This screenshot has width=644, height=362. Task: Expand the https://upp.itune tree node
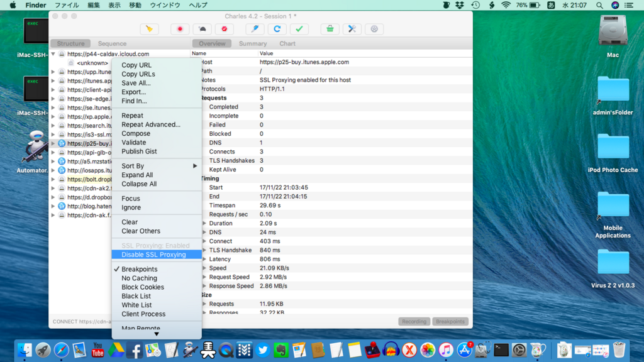[x=53, y=72]
